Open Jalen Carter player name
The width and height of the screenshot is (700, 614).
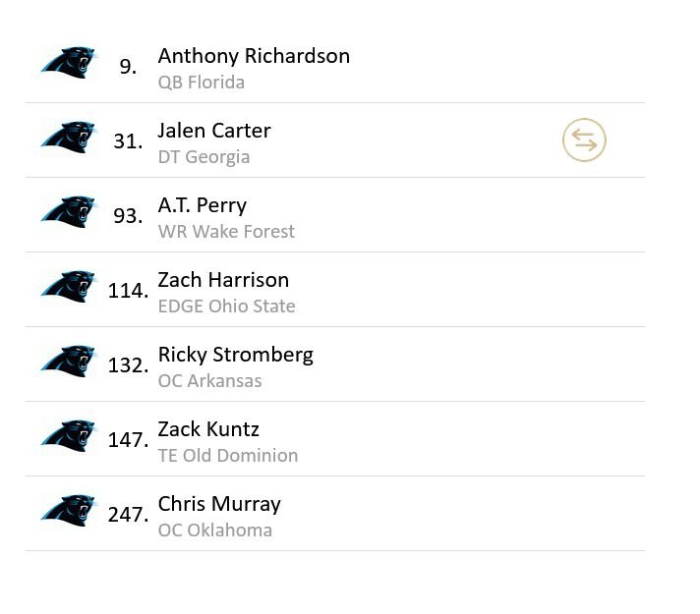click(x=214, y=131)
